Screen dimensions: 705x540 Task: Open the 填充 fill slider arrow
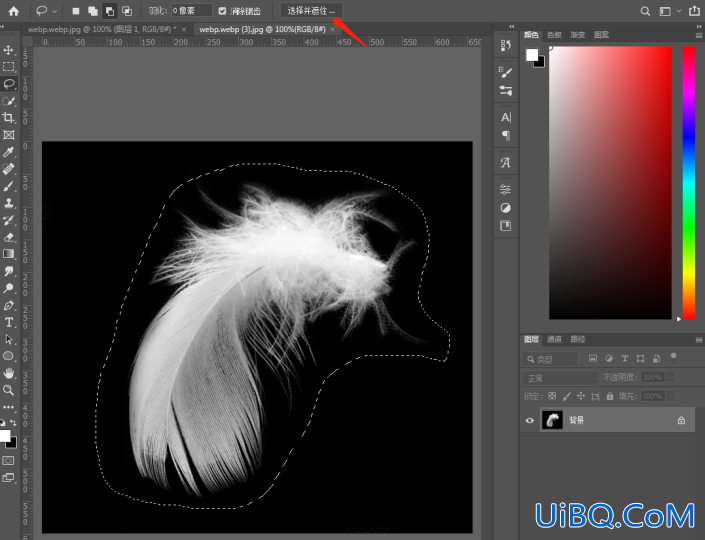click(671, 396)
